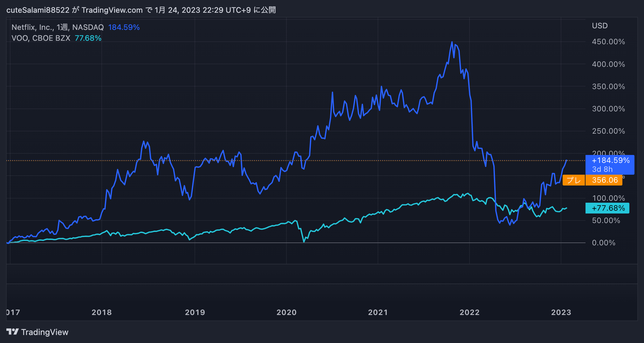
Task: Click the 450.00% price scale label
Action: click(x=608, y=42)
